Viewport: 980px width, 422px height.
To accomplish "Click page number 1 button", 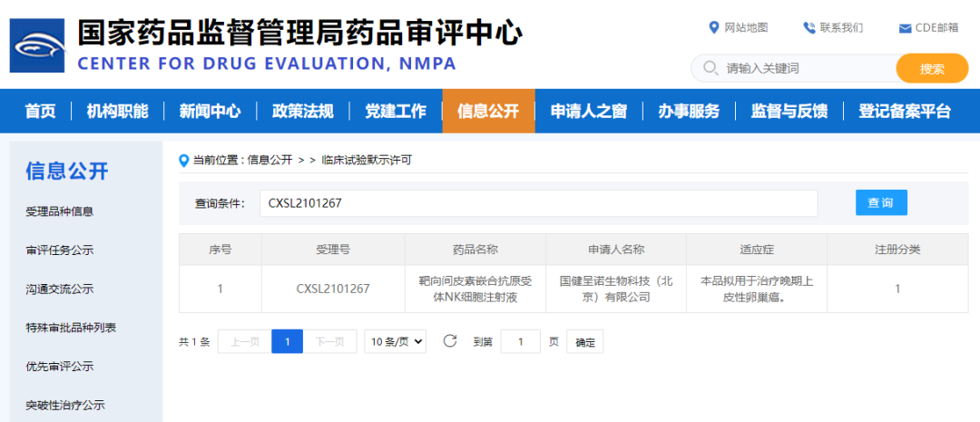I will [x=288, y=341].
